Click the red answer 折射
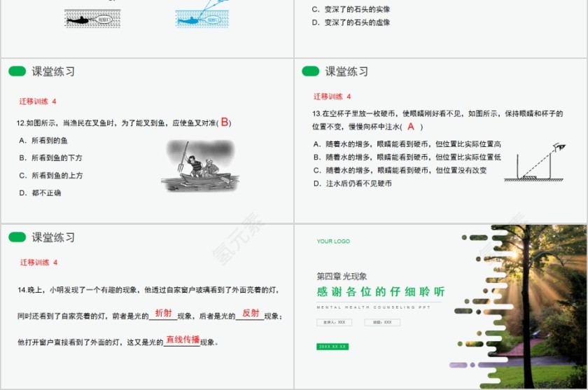This screenshot has width=588, height=390. click(164, 313)
